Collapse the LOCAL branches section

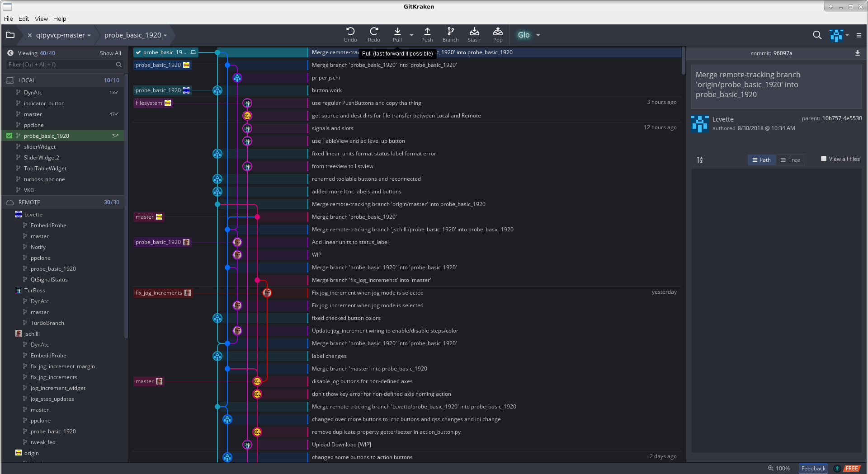pyautogui.click(x=62, y=80)
